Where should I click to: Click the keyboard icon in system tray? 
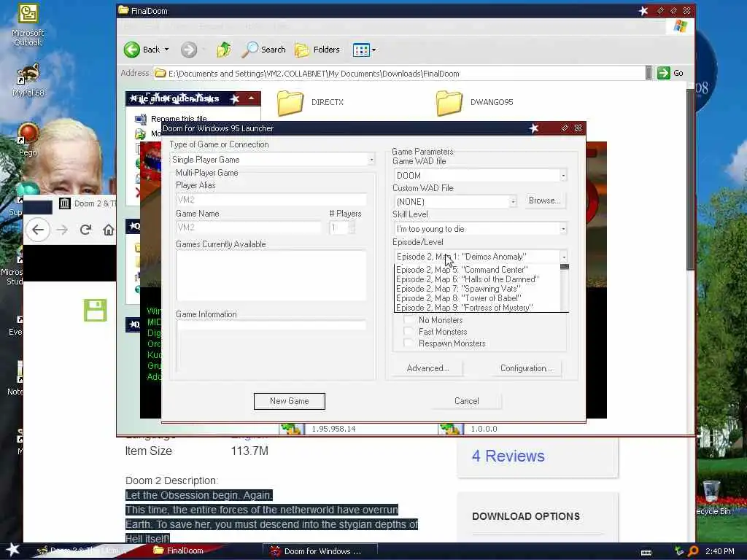point(646,553)
